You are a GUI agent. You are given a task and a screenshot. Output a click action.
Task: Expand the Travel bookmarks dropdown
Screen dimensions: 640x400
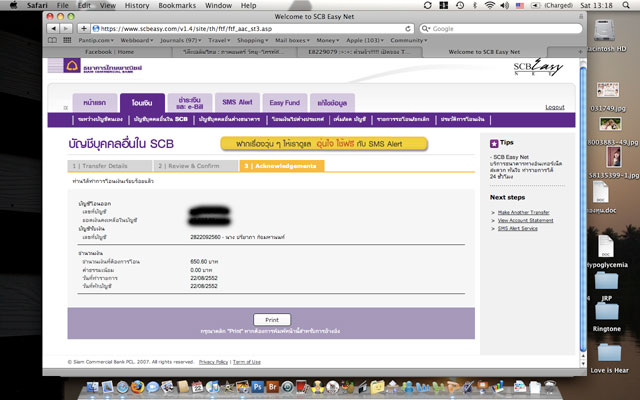tap(220, 40)
